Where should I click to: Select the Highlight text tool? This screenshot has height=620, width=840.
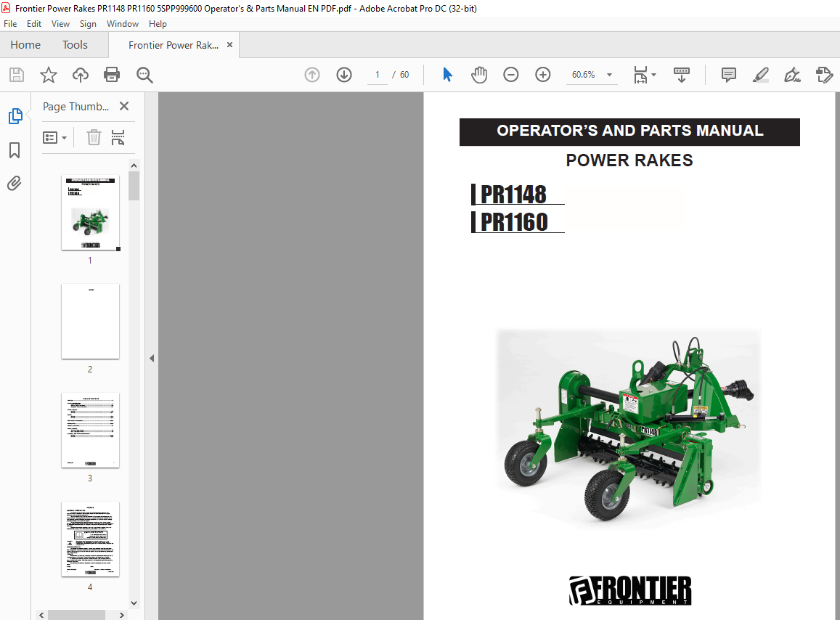click(x=761, y=75)
